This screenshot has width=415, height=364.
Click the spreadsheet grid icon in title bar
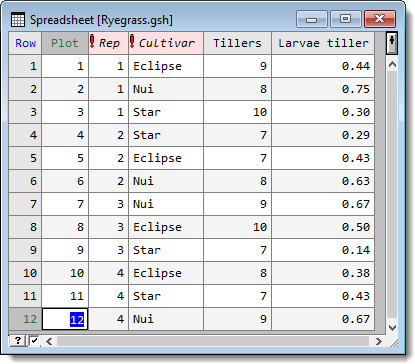[18, 20]
